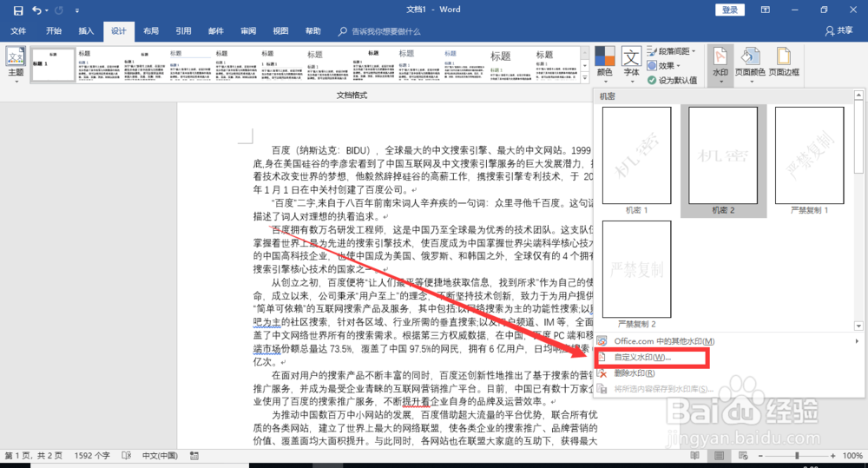
Task: Click the Redo icon in the title bar
Action: [59, 10]
